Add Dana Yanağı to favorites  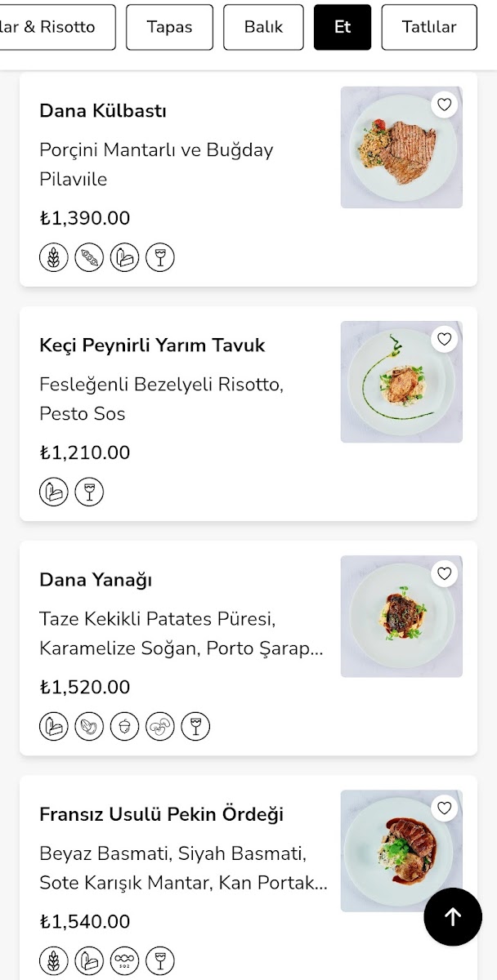pyautogui.click(x=444, y=573)
